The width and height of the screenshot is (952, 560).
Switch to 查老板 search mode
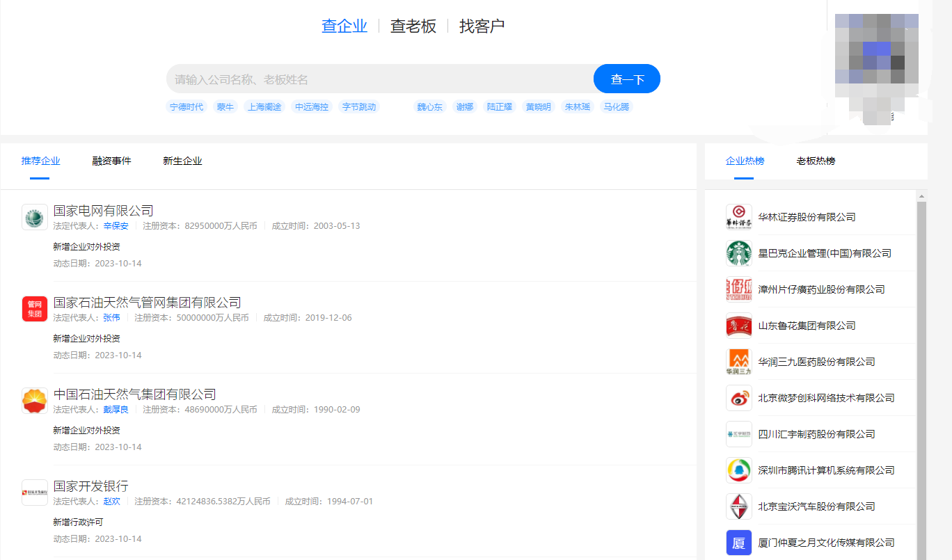click(413, 26)
